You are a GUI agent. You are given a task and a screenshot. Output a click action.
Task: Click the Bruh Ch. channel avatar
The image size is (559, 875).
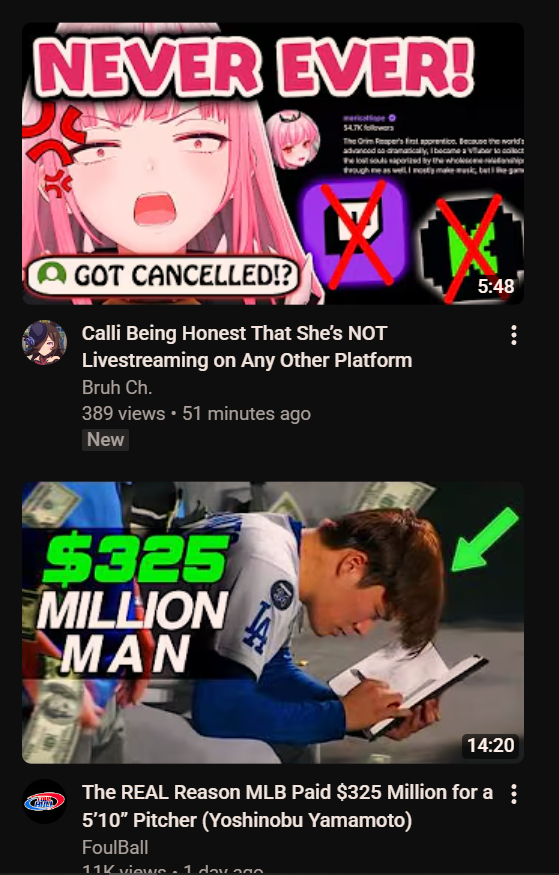pos(45,342)
